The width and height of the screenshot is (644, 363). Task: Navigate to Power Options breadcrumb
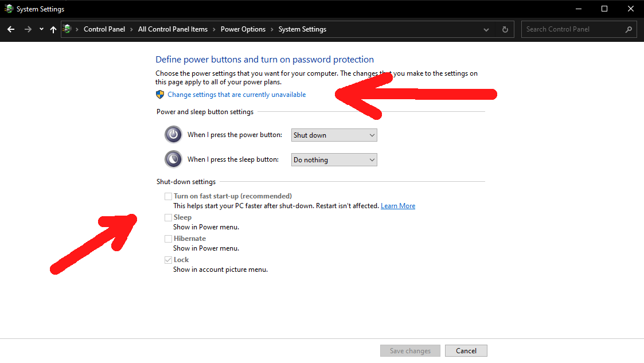coord(243,29)
